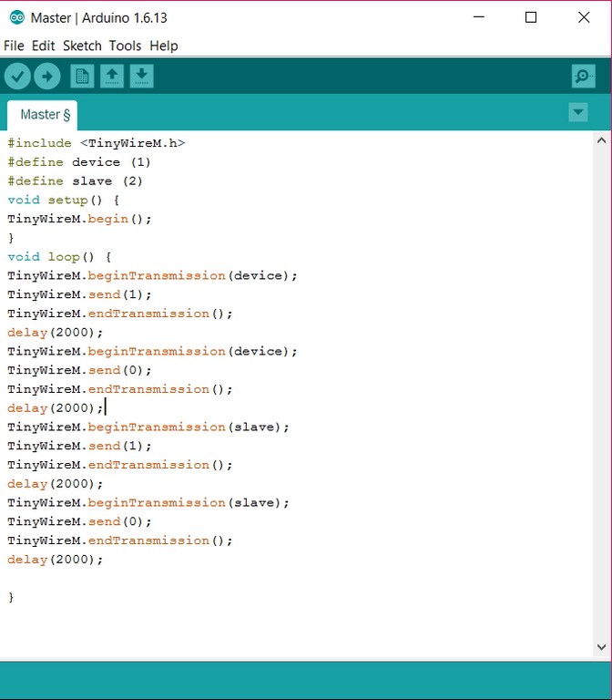Click the 'TinyWireM.begin();' line
This screenshot has width=612, height=700.
point(79,219)
